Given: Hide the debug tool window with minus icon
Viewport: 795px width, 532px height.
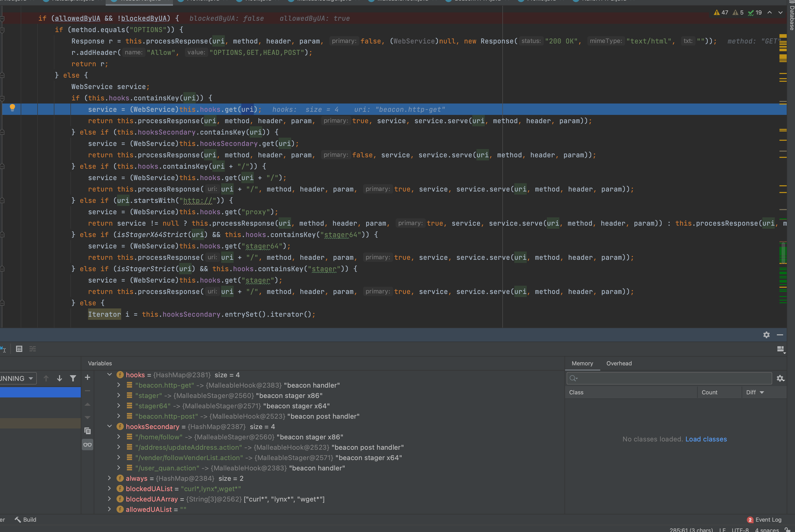Looking at the screenshot, I should [780, 335].
